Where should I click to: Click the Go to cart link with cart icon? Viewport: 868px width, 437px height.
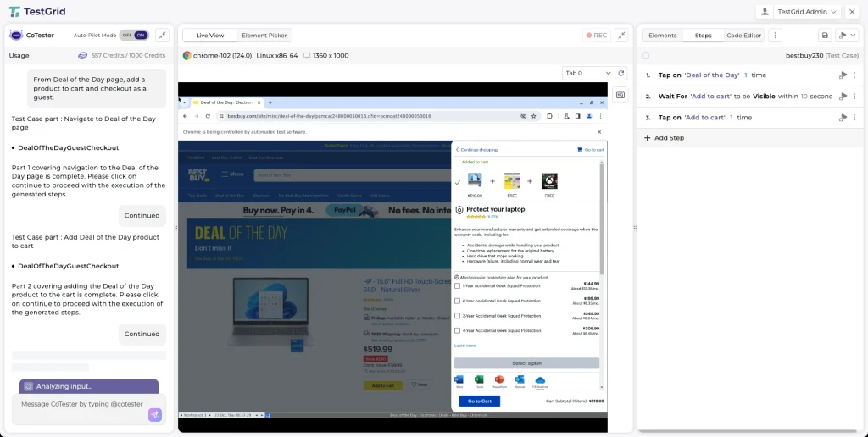click(591, 150)
